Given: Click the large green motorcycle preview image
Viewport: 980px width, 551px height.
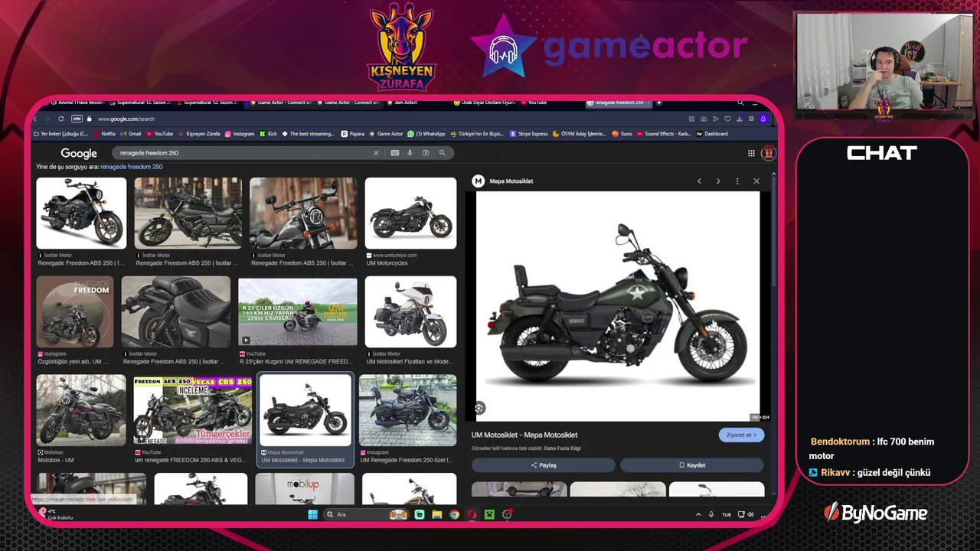Looking at the screenshot, I should pyautogui.click(x=618, y=306).
